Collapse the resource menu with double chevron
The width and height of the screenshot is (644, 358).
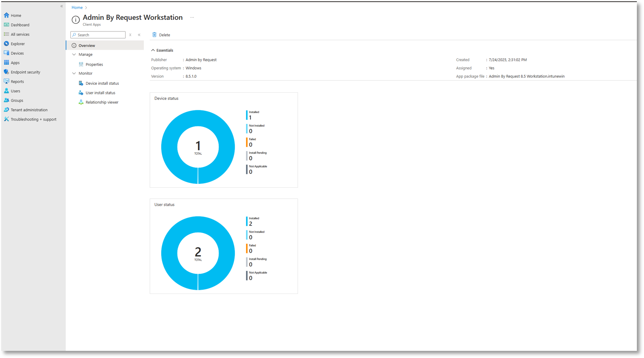click(x=139, y=35)
